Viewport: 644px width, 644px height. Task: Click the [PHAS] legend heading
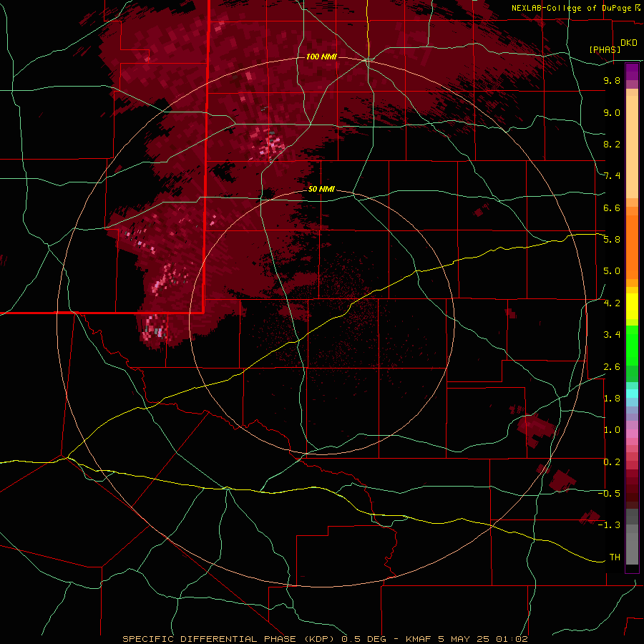(605, 49)
